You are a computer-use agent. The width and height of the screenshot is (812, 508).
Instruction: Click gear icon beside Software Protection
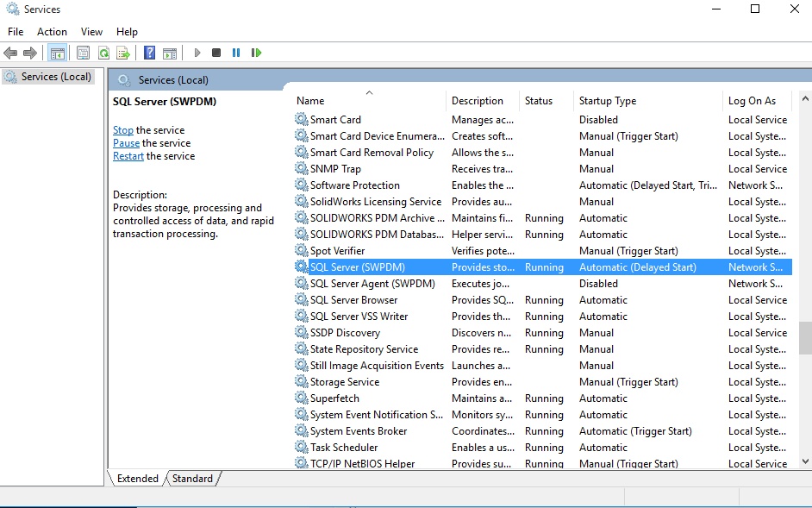(x=302, y=185)
